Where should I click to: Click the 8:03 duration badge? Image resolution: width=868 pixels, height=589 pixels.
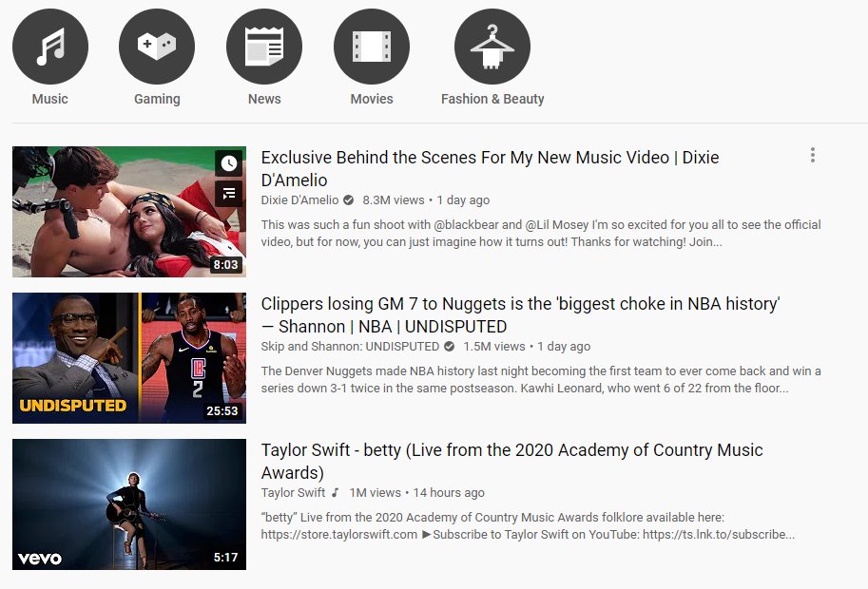click(x=226, y=265)
